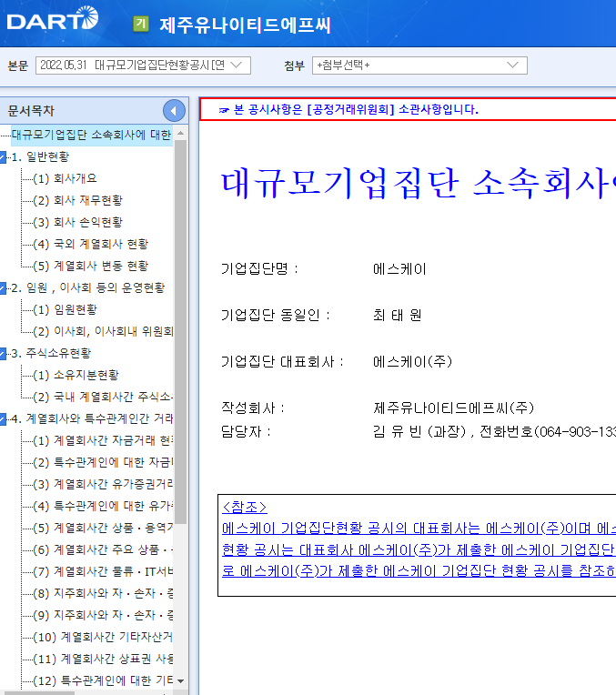Open (8) 지주회사와 자・손자 entry
Image resolution: width=616 pixels, height=695 pixels.
tap(103, 593)
